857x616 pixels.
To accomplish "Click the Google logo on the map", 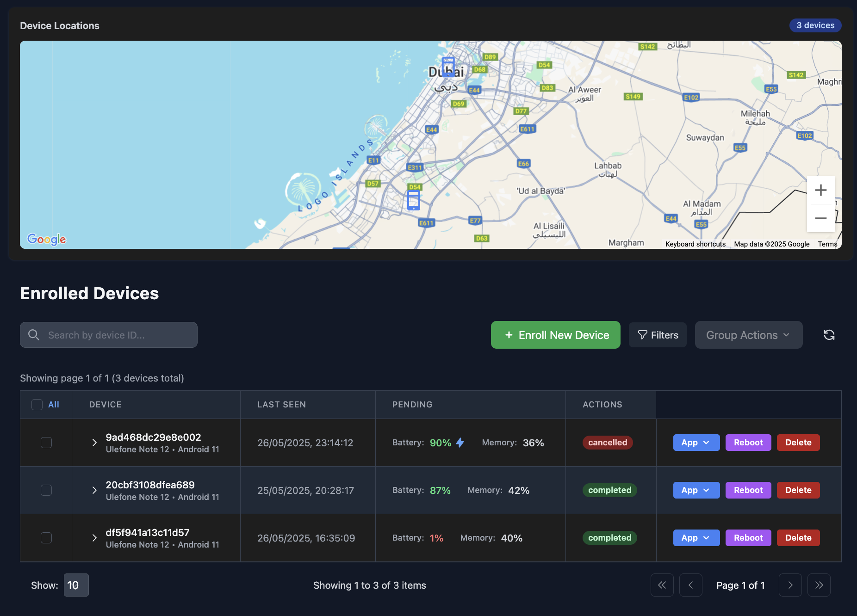I will (46, 239).
